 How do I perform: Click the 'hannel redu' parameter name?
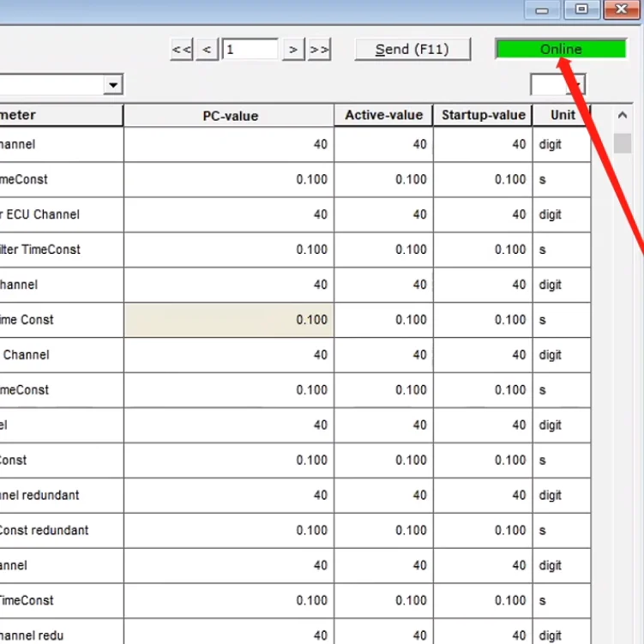[32, 635]
